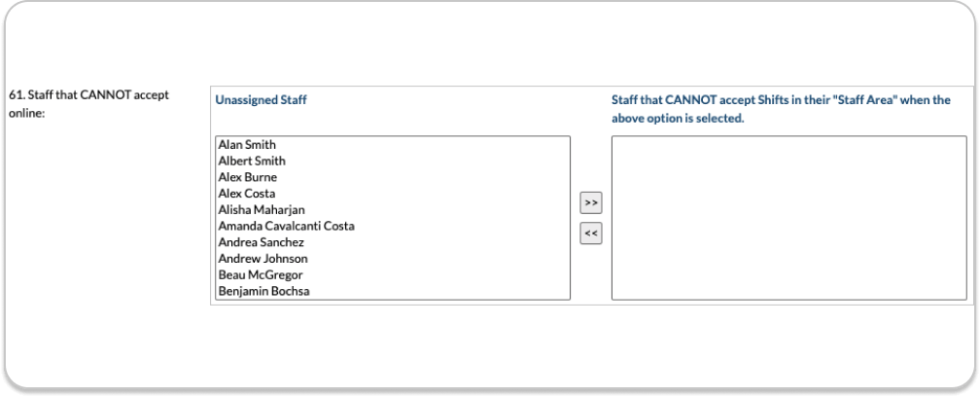Screen dimensions: 980x397
Task: Select Amanda Cavalcanti Costa entry
Action: [x=286, y=226]
